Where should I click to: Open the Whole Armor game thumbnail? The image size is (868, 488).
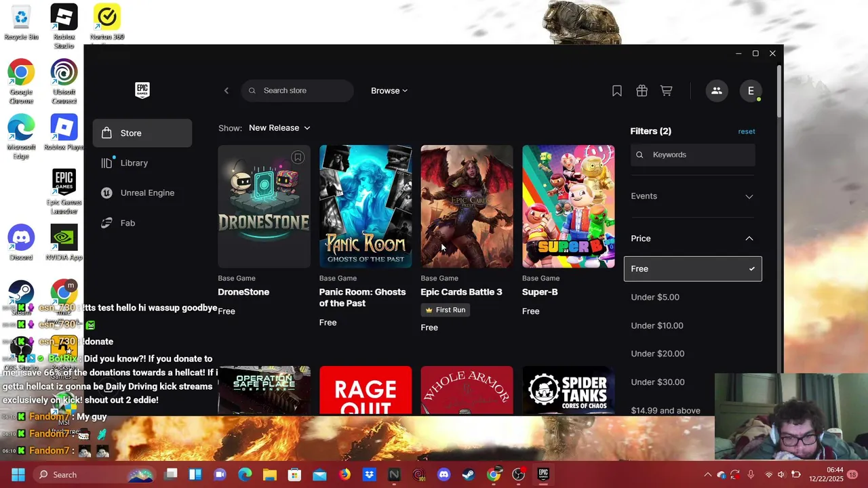click(x=467, y=390)
